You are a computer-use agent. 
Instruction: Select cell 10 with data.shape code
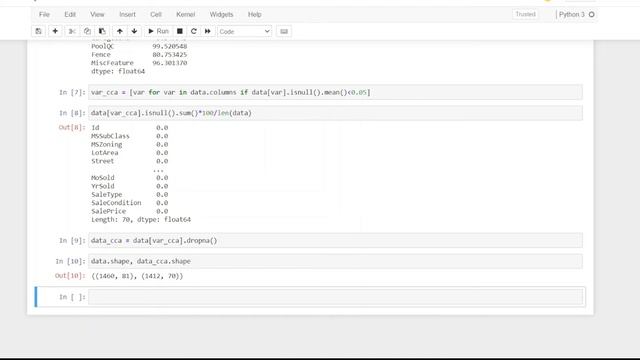pos(336,261)
